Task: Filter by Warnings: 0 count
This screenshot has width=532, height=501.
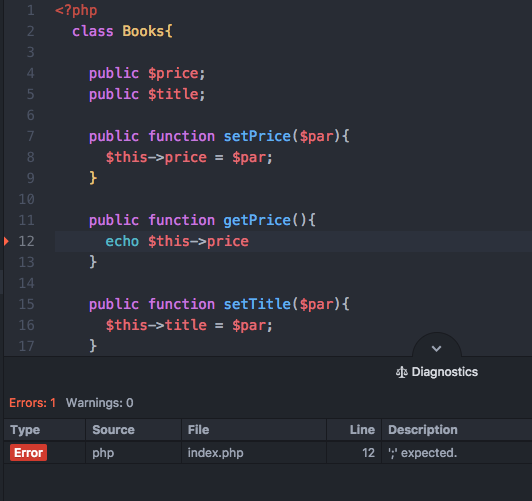Action: tap(99, 403)
